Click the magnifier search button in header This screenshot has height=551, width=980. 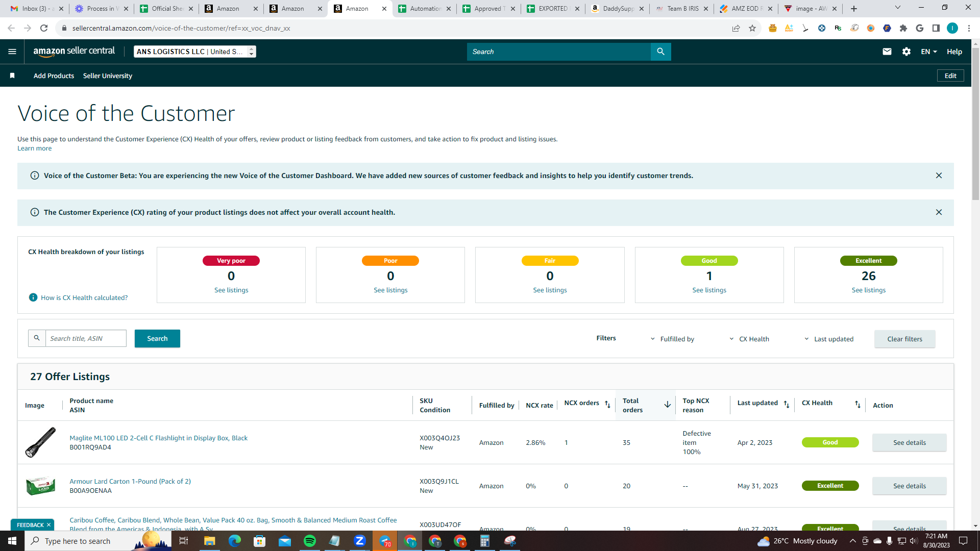tap(660, 52)
